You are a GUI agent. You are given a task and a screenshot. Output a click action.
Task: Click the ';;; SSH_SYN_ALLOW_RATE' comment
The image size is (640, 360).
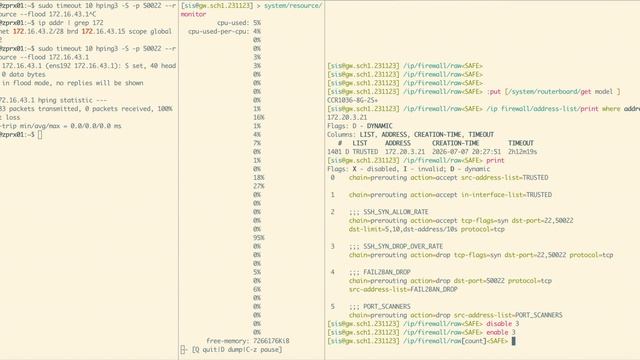(x=389, y=212)
